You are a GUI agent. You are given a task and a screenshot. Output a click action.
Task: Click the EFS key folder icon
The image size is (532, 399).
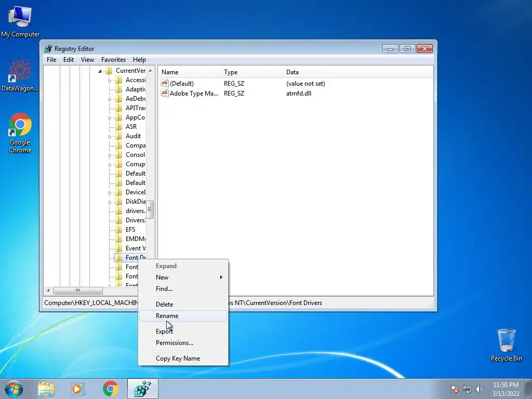pyautogui.click(x=119, y=229)
